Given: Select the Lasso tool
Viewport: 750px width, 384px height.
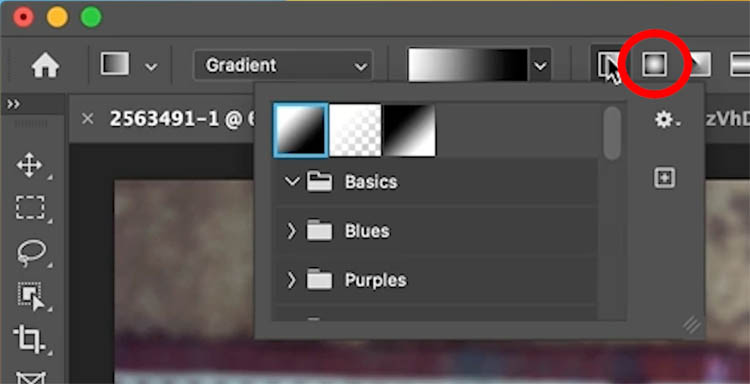Looking at the screenshot, I should tap(32, 252).
